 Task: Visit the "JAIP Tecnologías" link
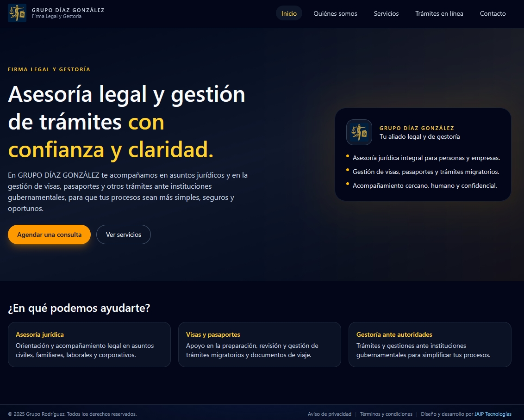tap(492, 414)
